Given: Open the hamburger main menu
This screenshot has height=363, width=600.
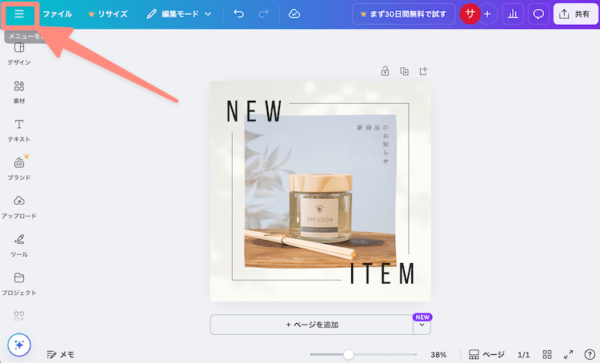Looking at the screenshot, I should point(19,14).
